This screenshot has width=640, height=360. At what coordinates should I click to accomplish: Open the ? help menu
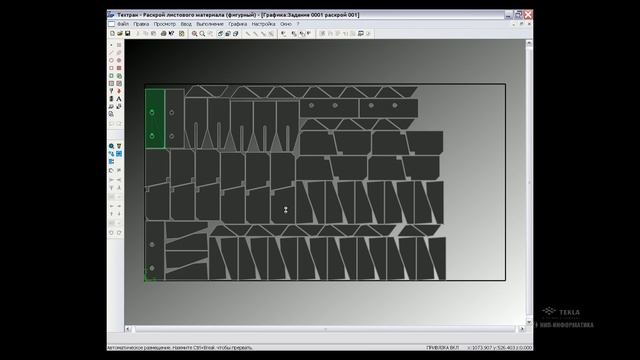pos(298,24)
